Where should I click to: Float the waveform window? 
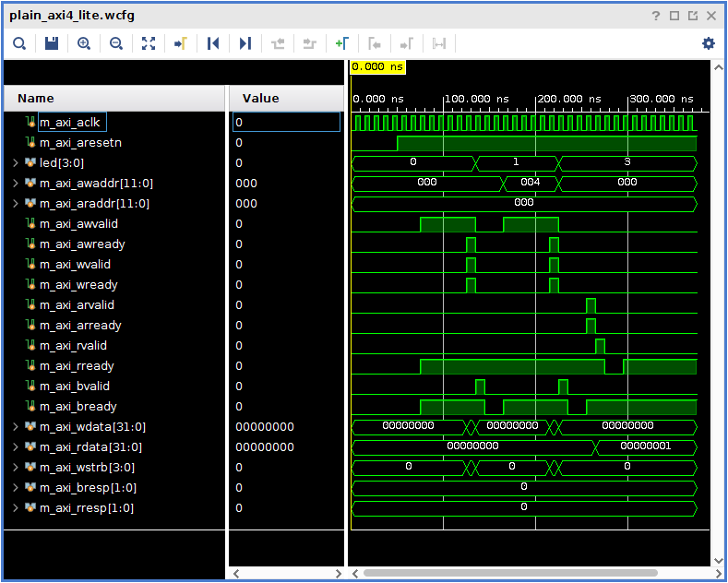[x=693, y=16]
